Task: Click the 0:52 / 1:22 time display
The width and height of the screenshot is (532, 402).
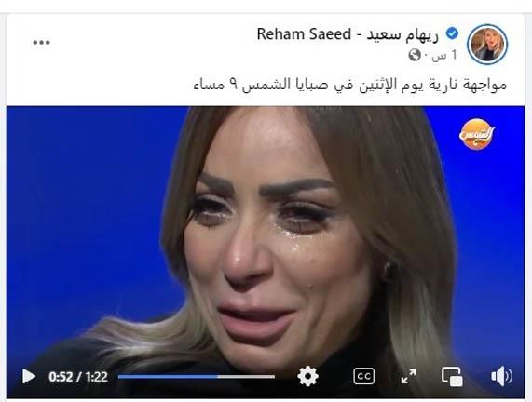Action: (78, 377)
